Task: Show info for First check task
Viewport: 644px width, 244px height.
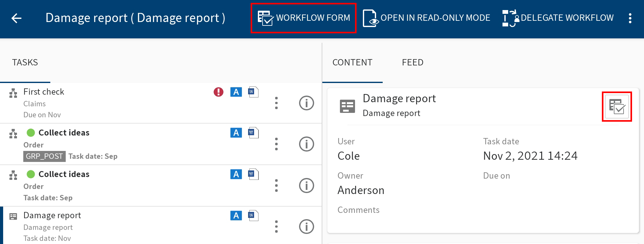Action: click(x=307, y=103)
